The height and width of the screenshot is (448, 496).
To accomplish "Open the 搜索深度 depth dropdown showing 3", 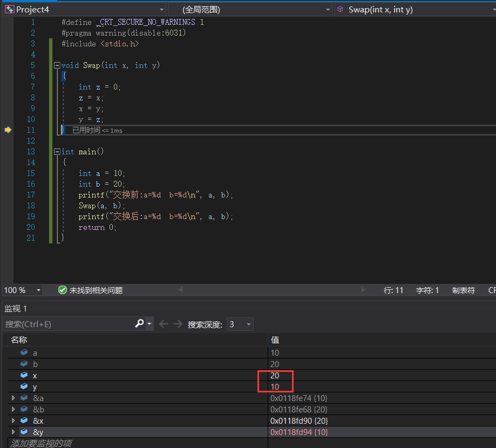I will tap(240, 324).
